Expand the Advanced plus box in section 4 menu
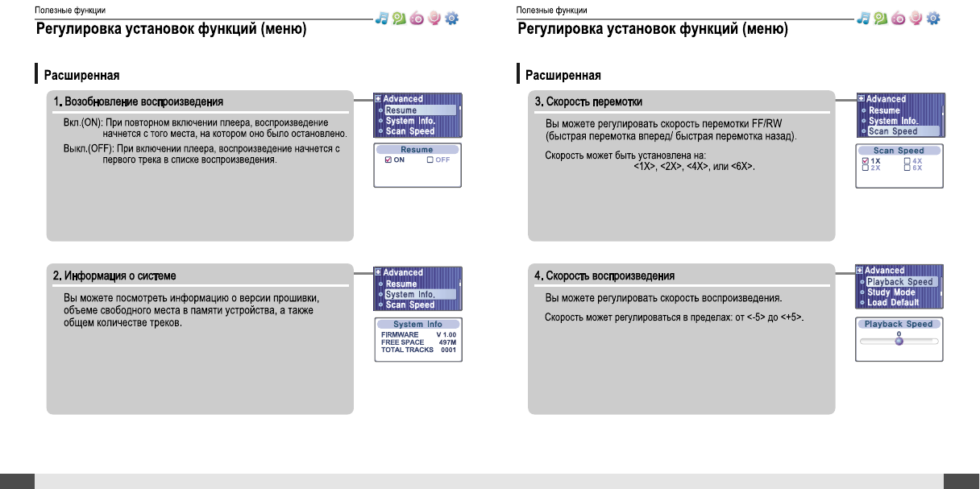 coord(861,271)
